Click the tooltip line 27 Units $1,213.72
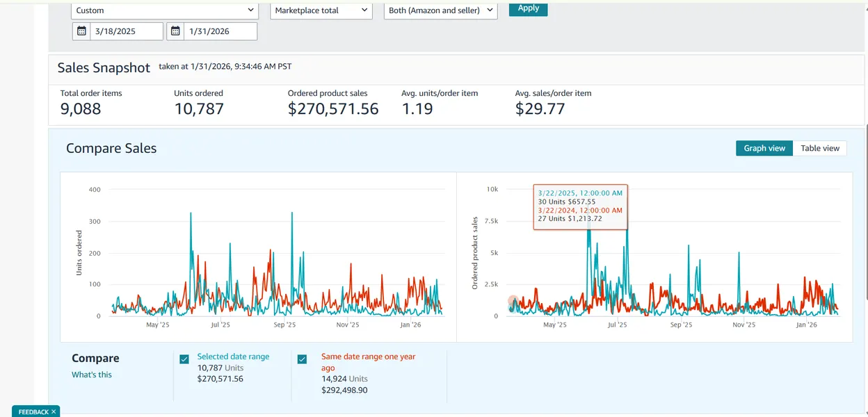This screenshot has height=417, width=868. click(x=570, y=218)
